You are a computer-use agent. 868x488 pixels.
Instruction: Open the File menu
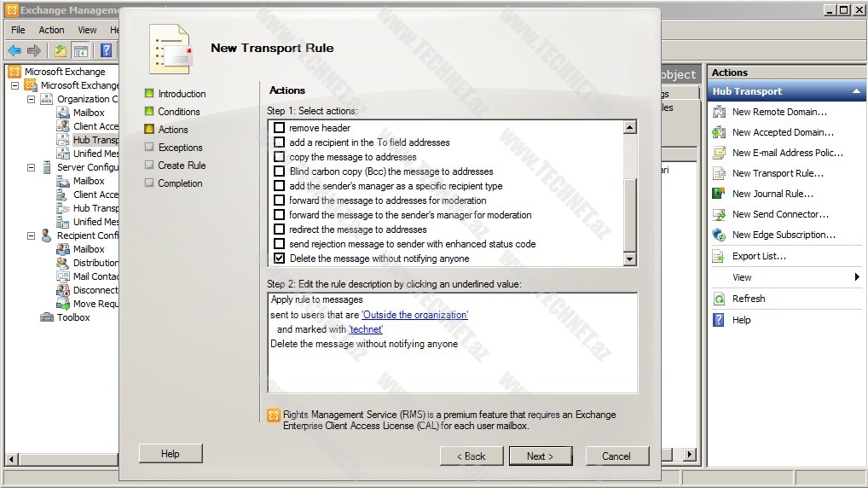(x=18, y=30)
